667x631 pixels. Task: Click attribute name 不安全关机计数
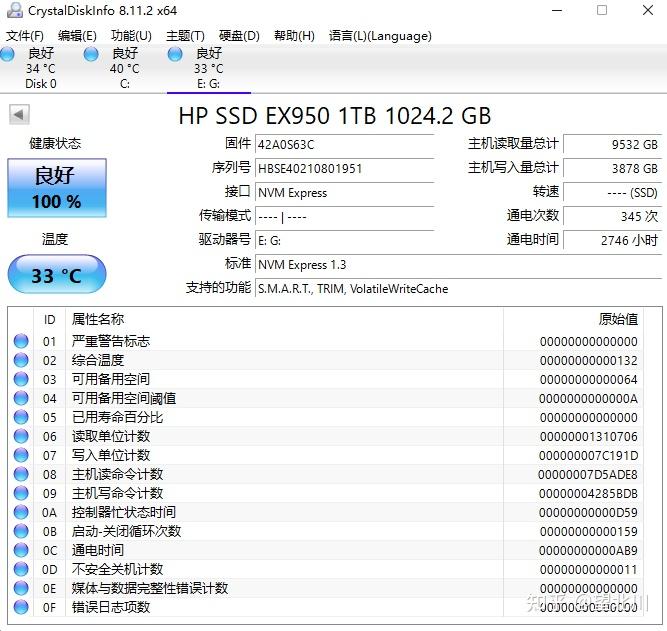point(117,569)
